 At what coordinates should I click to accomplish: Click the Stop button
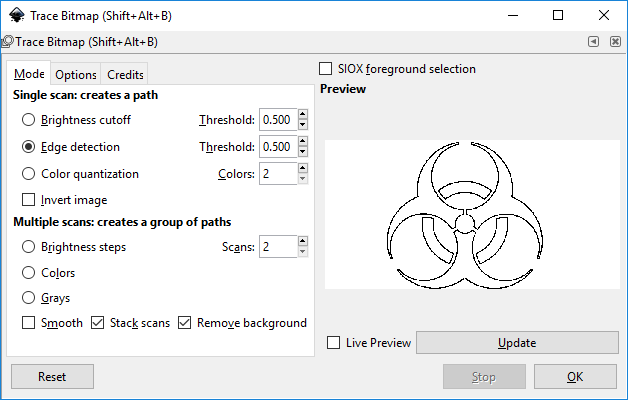click(484, 377)
